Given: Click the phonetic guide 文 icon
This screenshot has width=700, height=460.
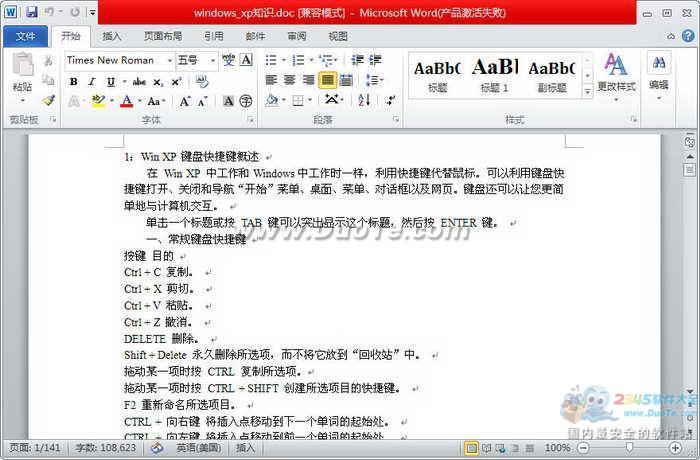Looking at the screenshot, I should (229, 60).
